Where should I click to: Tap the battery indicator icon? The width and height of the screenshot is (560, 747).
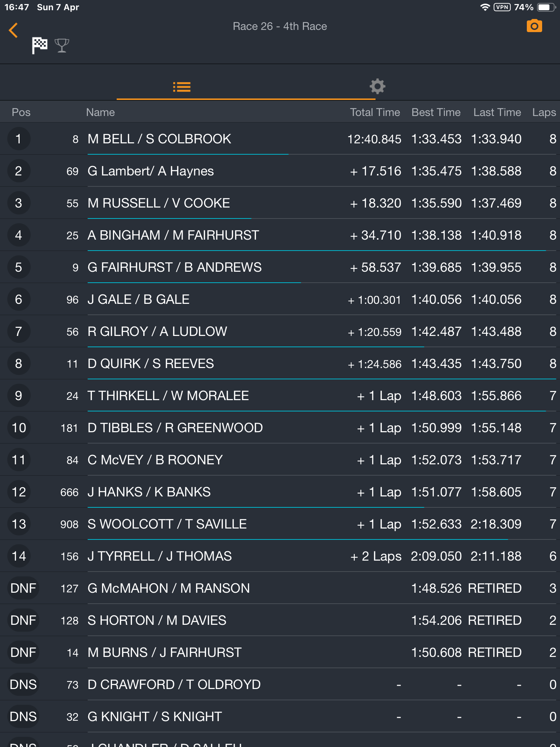546,7
